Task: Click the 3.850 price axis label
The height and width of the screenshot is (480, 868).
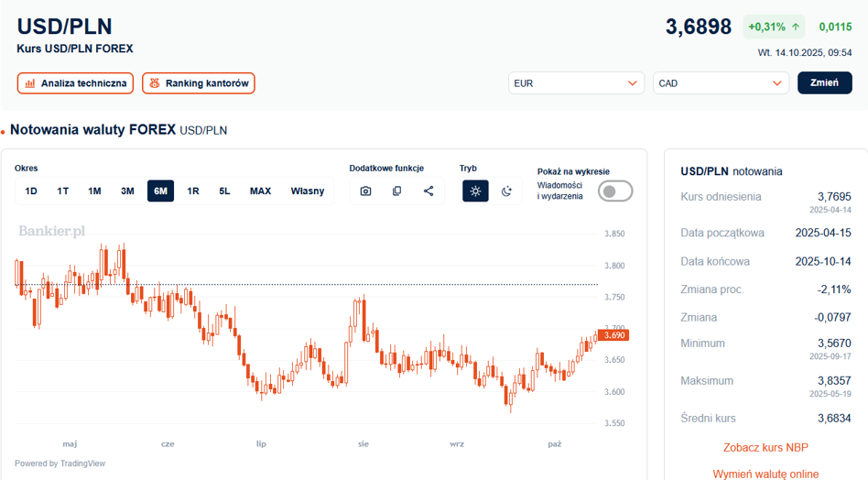Action: (x=614, y=234)
